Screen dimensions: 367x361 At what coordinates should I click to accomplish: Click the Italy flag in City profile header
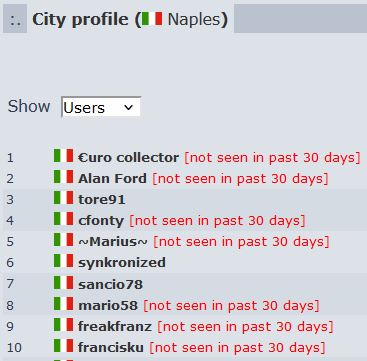[x=152, y=19]
